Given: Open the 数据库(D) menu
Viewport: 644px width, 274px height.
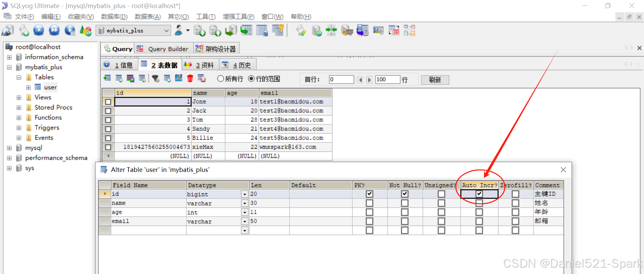Looking at the screenshot, I should (114, 17).
